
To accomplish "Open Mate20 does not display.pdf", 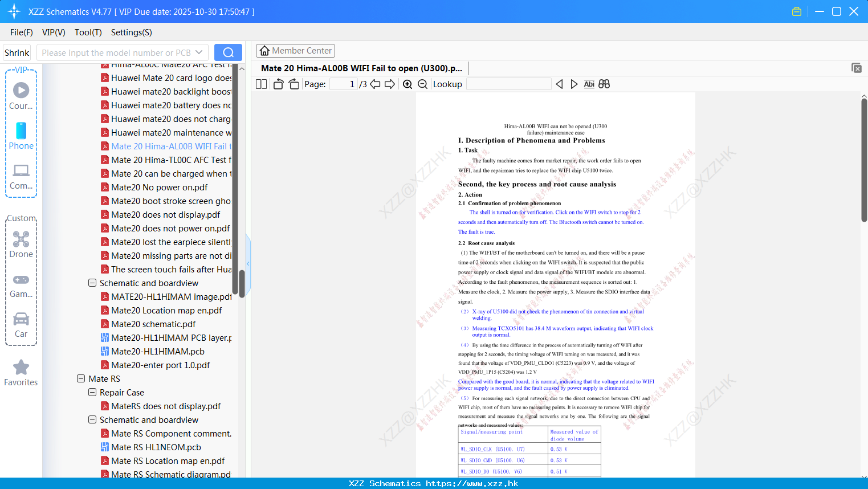I will coord(165,214).
